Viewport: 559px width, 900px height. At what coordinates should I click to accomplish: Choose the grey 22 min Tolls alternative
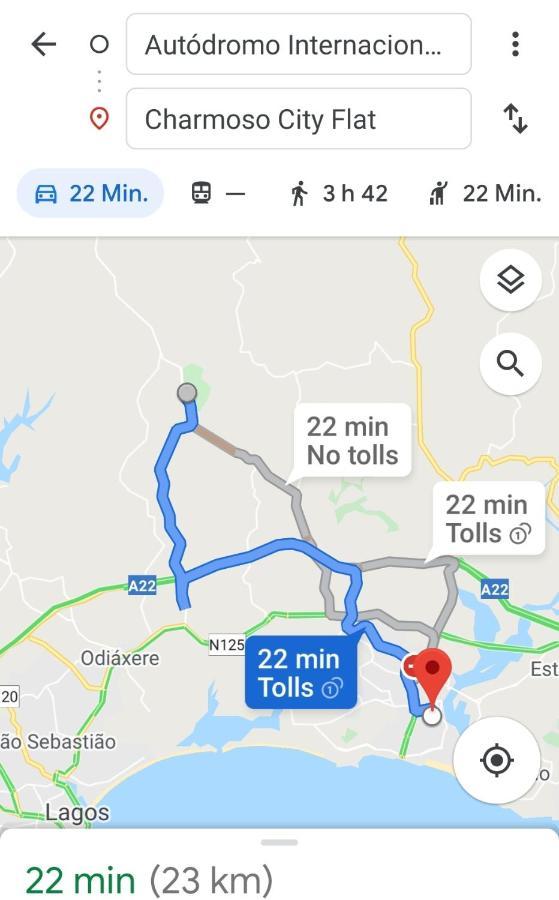coord(488,519)
